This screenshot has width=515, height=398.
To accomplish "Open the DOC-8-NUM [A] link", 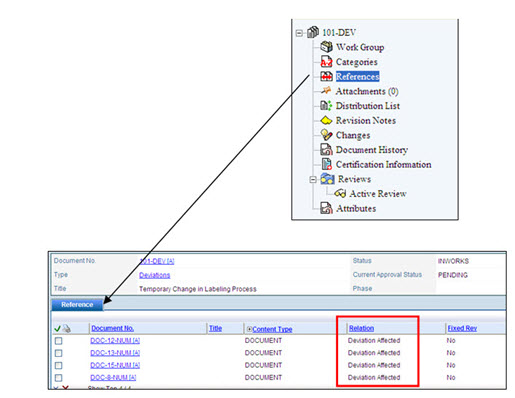I will pos(113,378).
